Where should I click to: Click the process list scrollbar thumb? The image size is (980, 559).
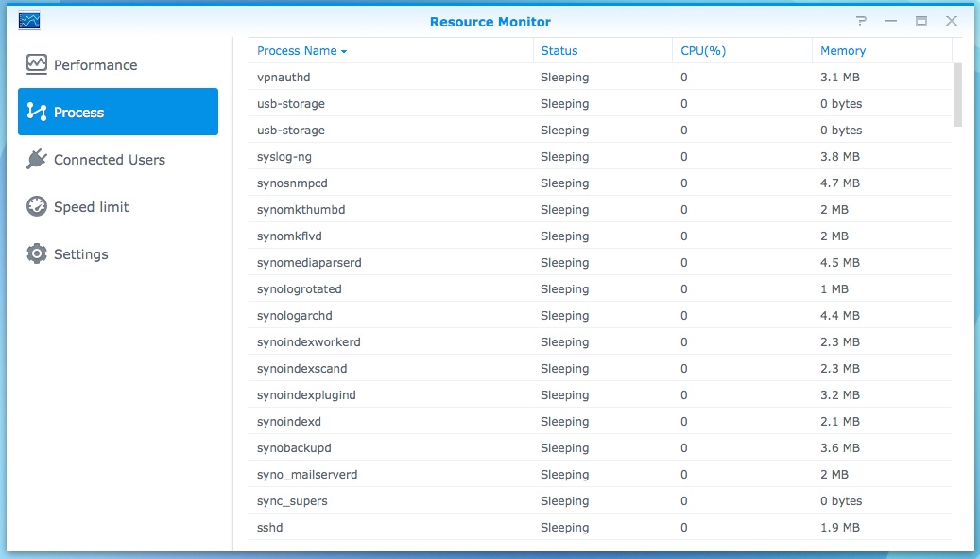(x=957, y=95)
